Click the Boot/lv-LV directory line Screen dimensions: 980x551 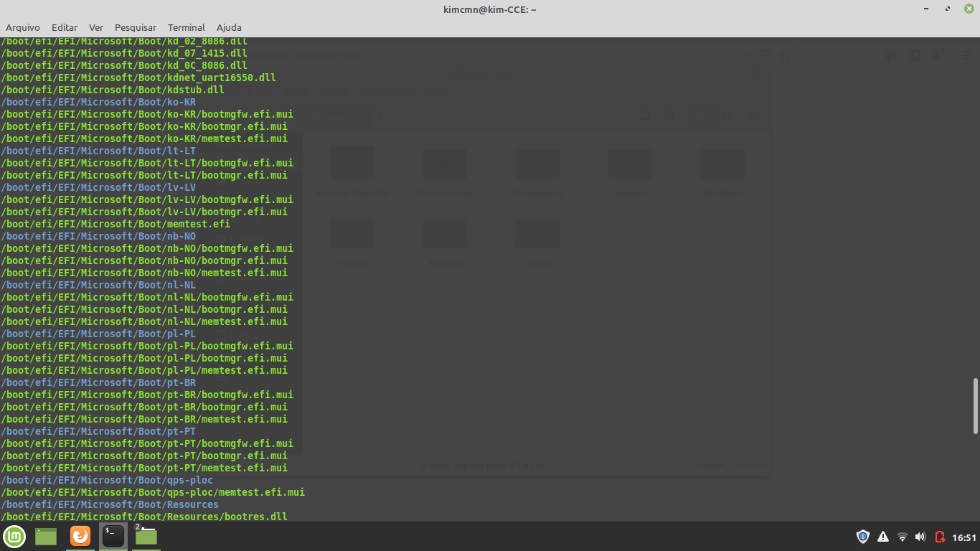click(98, 187)
